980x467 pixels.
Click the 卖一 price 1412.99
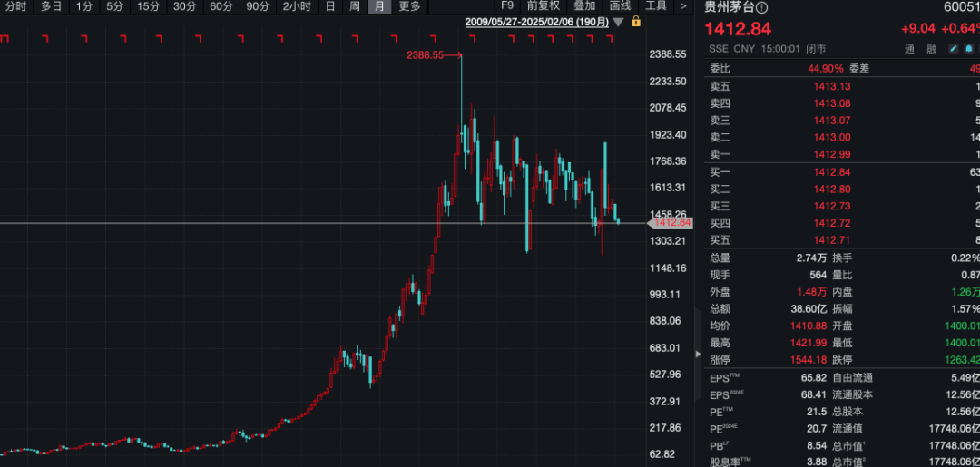[832, 154]
